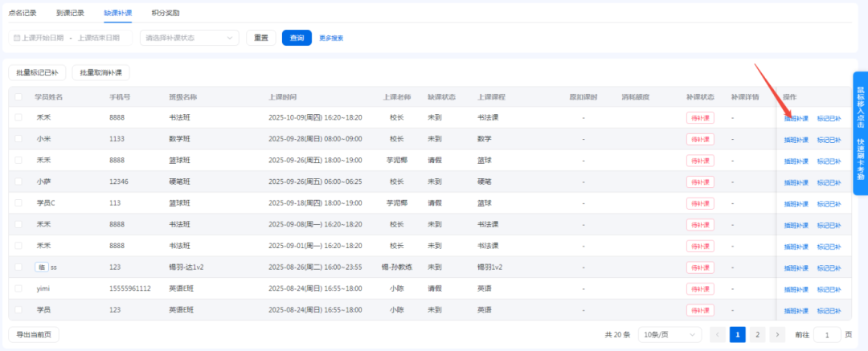Open the 请选择补课状态 dropdown

tap(190, 38)
